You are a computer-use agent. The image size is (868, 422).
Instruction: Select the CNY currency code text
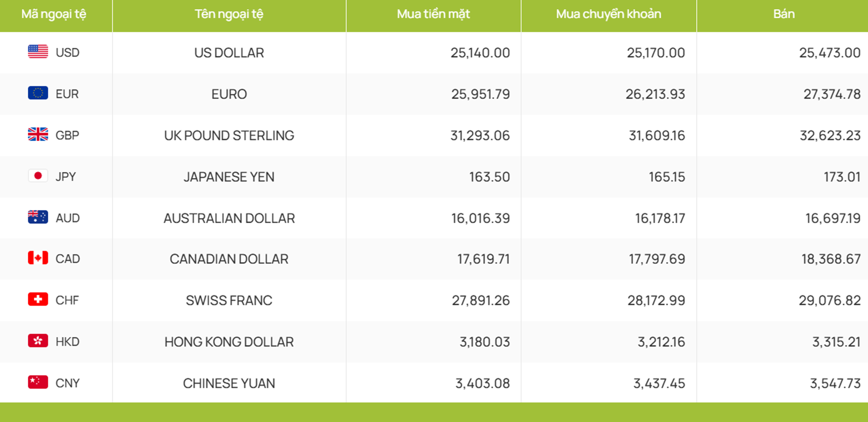coord(68,383)
